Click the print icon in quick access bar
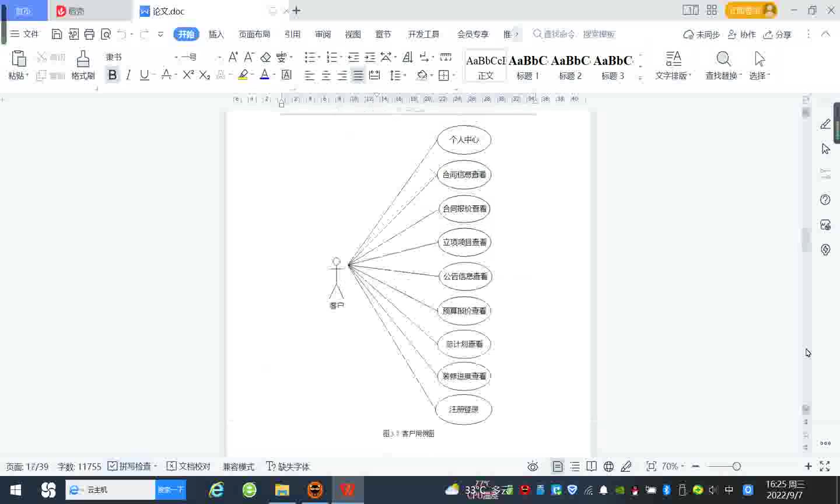This screenshot has width=840, height=504. (x=89, y=34)
